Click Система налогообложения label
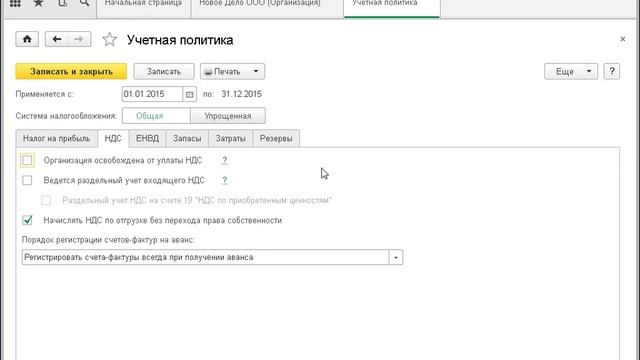The height and width of the screenshot is (360, 640). (66, 116)
